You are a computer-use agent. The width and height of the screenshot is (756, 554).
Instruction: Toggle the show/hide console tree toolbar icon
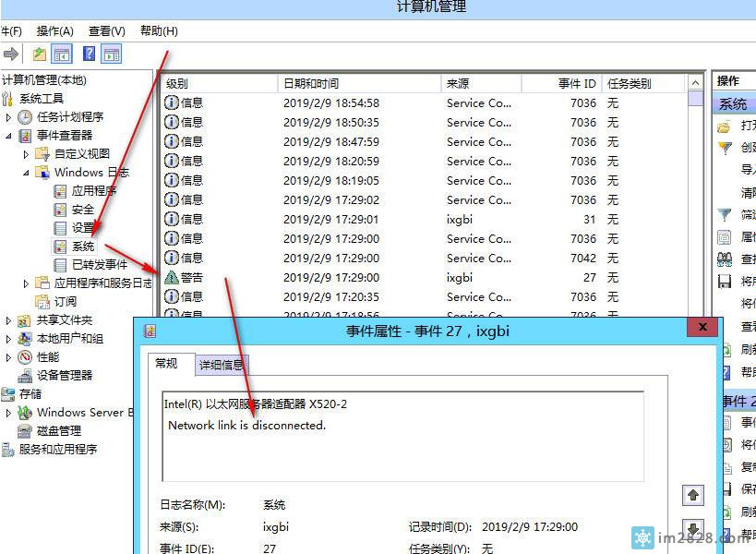[63, 53]
